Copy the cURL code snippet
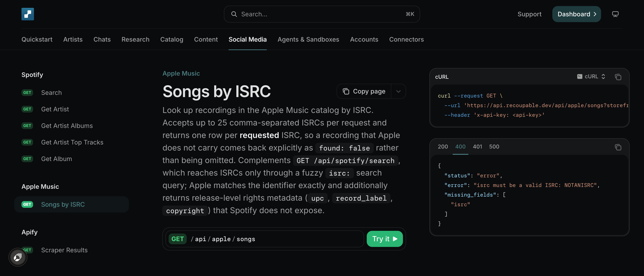644x276 pixels. click(618, 77)
